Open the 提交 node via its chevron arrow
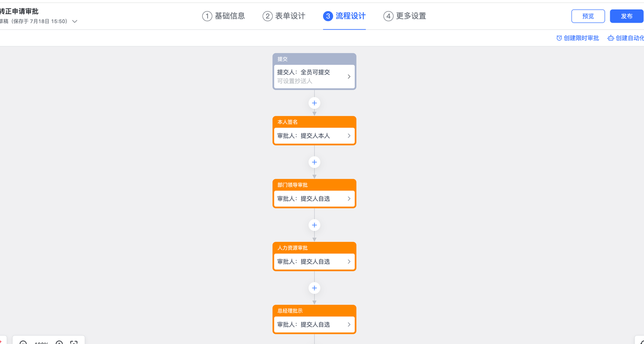The image size is (644, 344). (x=349, y=77)
